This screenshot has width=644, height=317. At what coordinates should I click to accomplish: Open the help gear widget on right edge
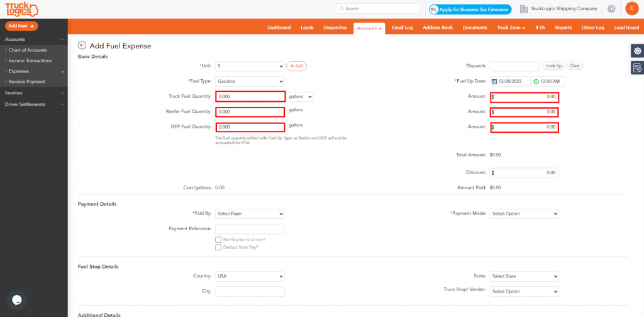coord(638,51)
